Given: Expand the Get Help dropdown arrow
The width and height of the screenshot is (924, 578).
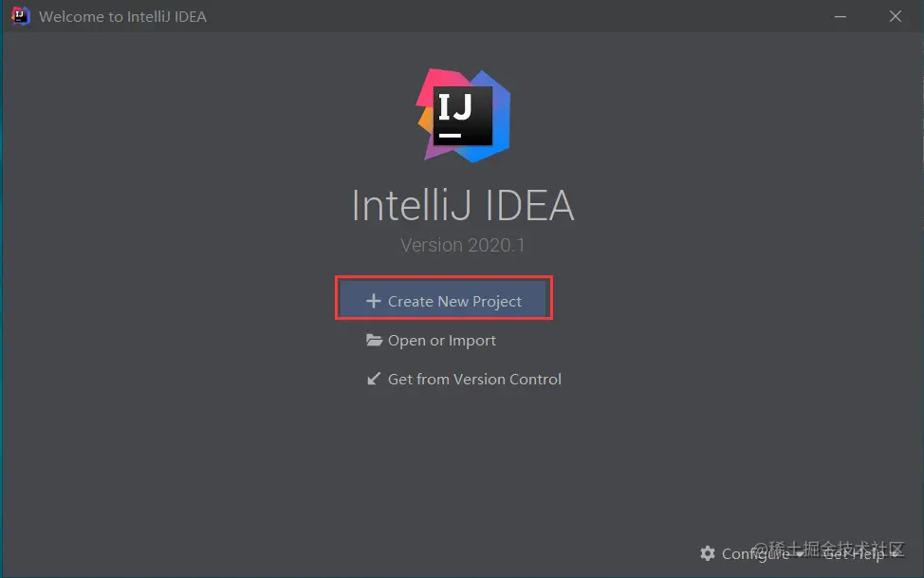Looking at the screenshot, I should click(x=894, y=554).
